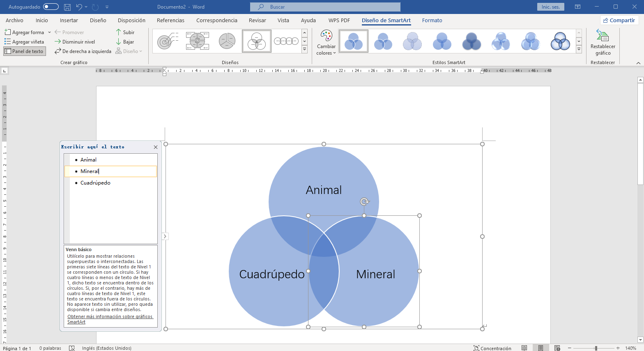The image size is (644, 351).
Task: Switch to the Formato tab
Action: pos(432,20)
